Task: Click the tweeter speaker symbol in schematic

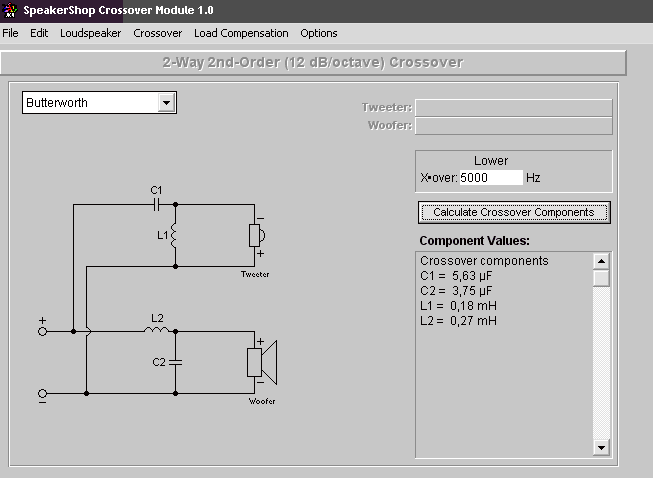Action: click(257, 236)
